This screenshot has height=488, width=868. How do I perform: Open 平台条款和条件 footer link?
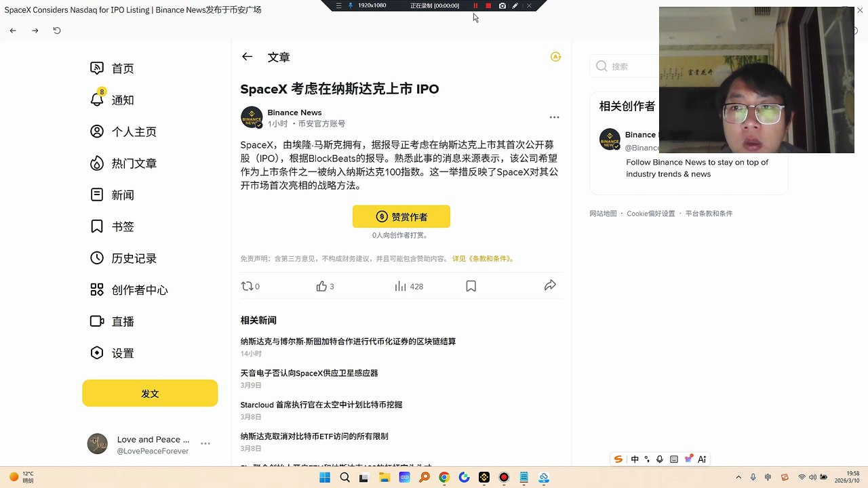point(709,213)
